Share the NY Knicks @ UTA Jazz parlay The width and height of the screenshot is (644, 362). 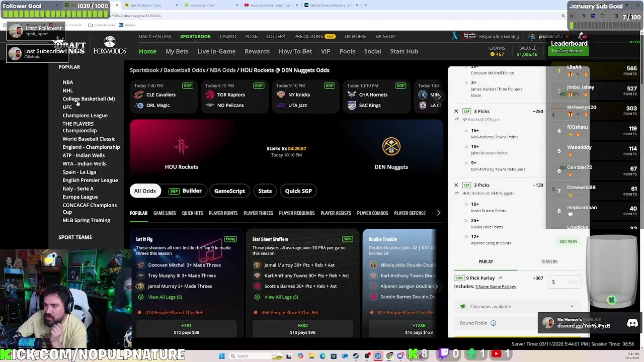(x=457, y=120)
